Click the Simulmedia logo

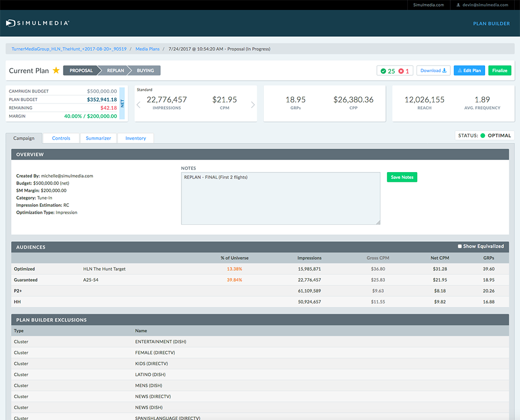(37, 23)
